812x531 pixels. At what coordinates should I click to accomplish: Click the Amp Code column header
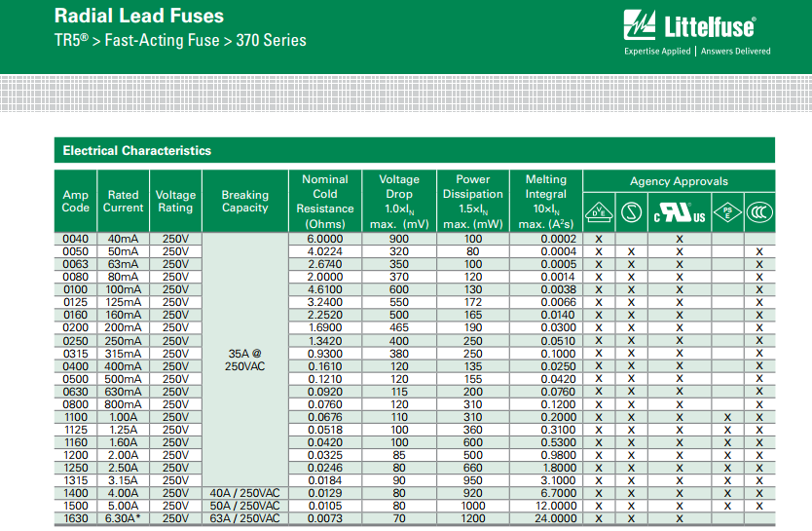pos(75,201)
